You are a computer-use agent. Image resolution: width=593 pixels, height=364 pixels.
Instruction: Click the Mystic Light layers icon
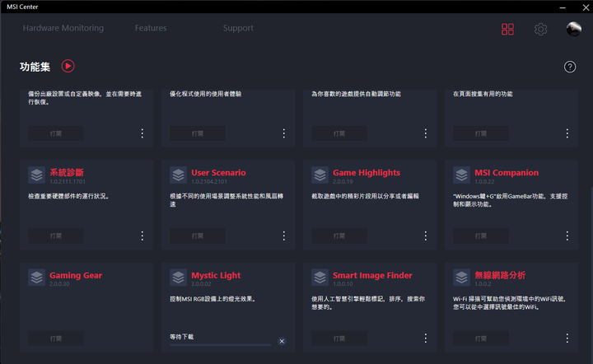[x=178, y=278]
